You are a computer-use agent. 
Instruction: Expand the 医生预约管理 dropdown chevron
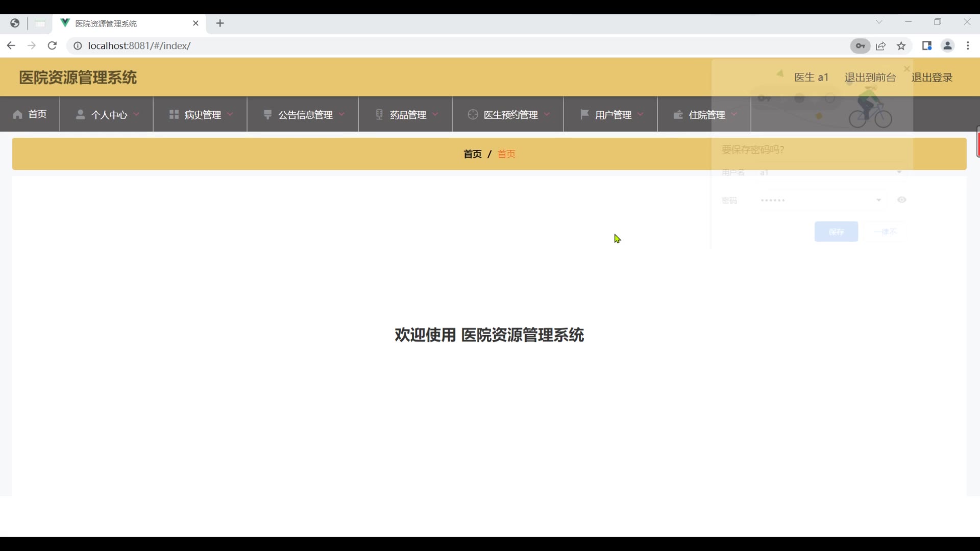[x=547, y=115]
